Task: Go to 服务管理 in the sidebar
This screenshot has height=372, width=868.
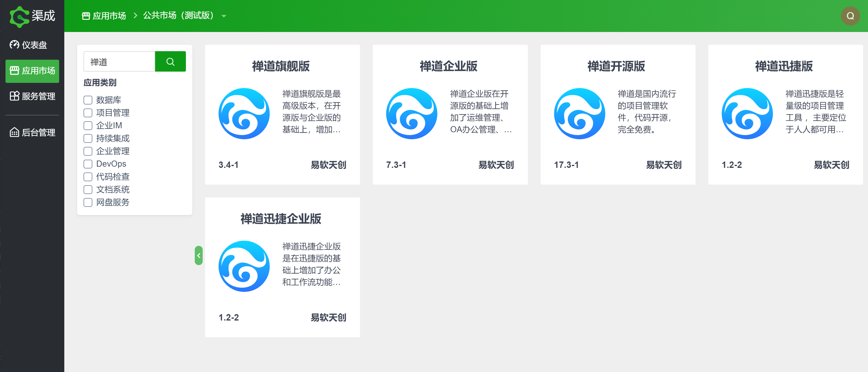Action: point(32,96)
